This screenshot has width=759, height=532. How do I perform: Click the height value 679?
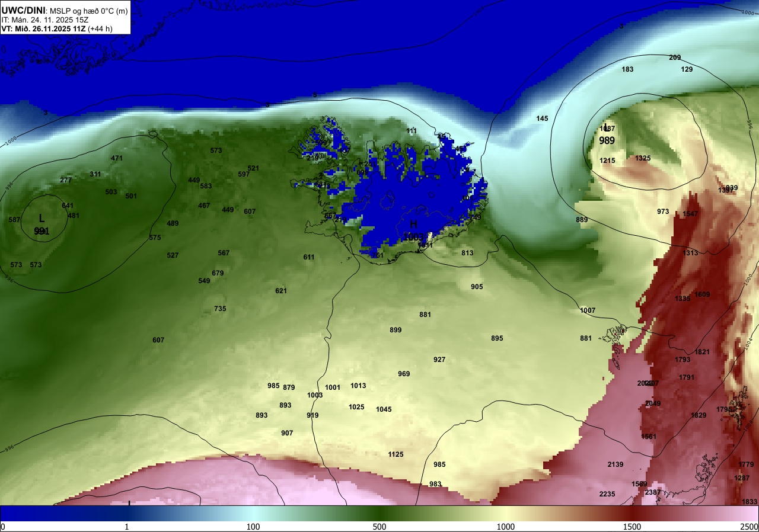pyautogui.click(x=218, y=273)
